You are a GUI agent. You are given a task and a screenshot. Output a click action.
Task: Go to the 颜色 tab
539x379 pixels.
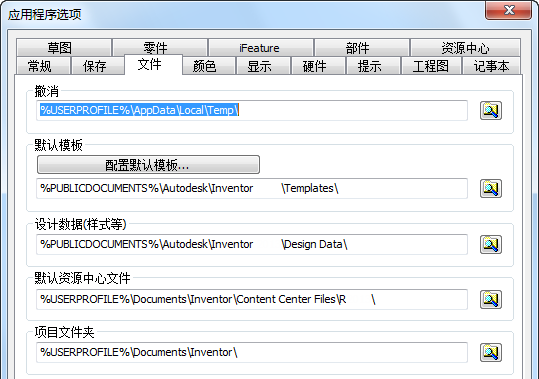pos(209,66)
